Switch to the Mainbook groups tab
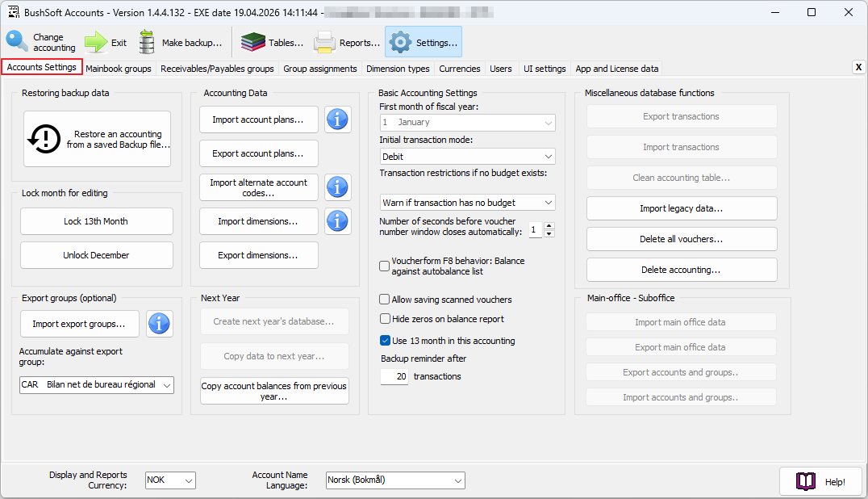This screenshot has height=499, width=868. 119,69
